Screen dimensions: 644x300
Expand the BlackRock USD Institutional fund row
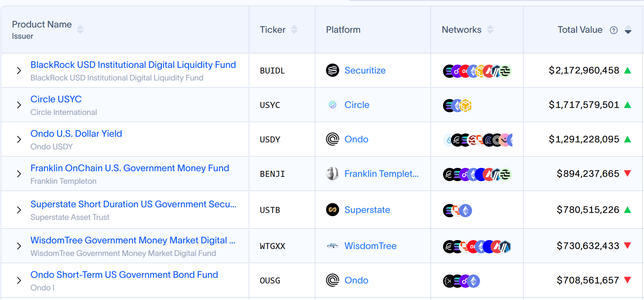click(19, 71)
